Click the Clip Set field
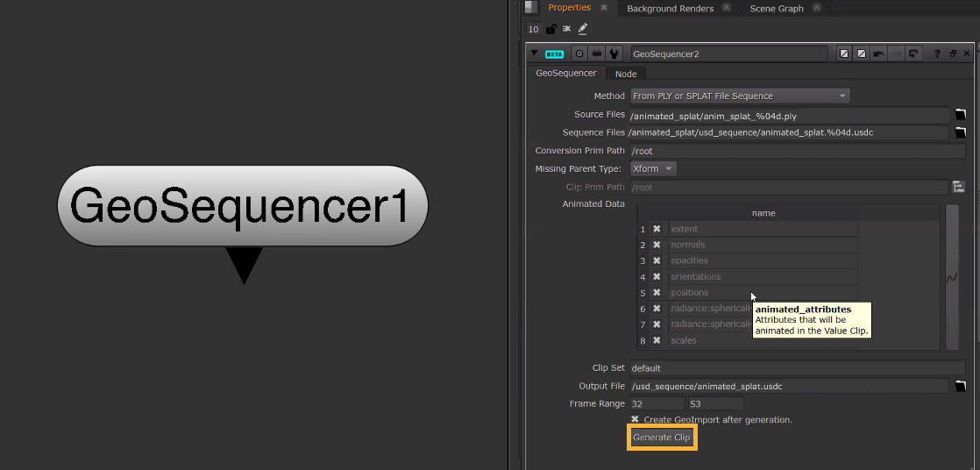 pos(798,368)
